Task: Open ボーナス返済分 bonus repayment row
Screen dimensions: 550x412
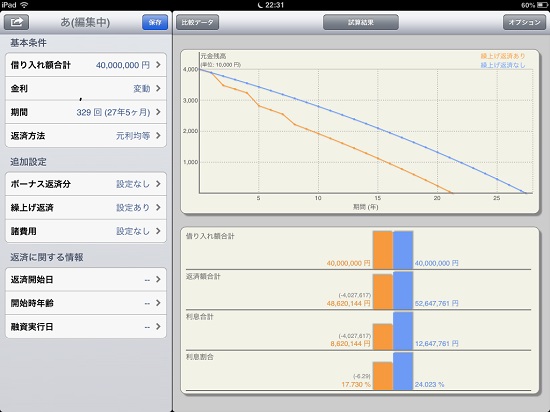Action: tap(86, 184)
